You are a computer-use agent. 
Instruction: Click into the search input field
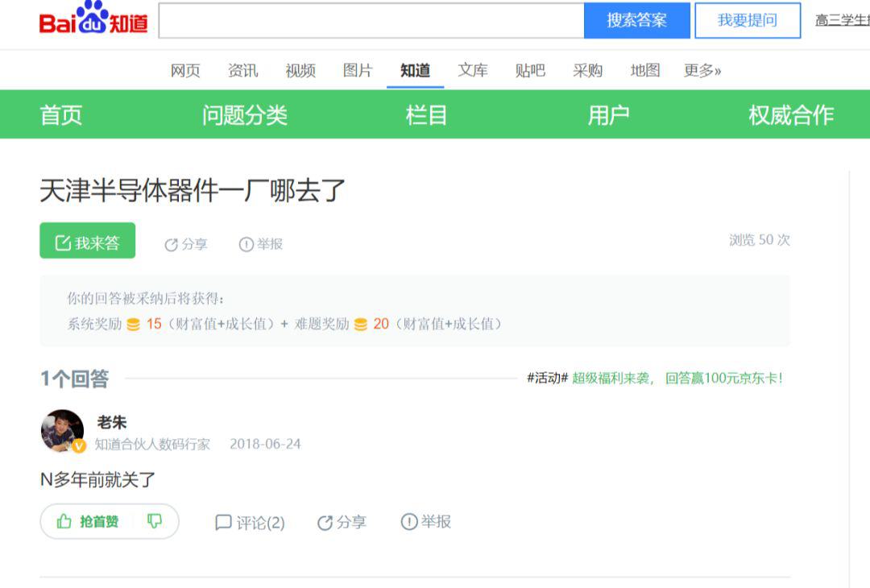click(371, 21)
